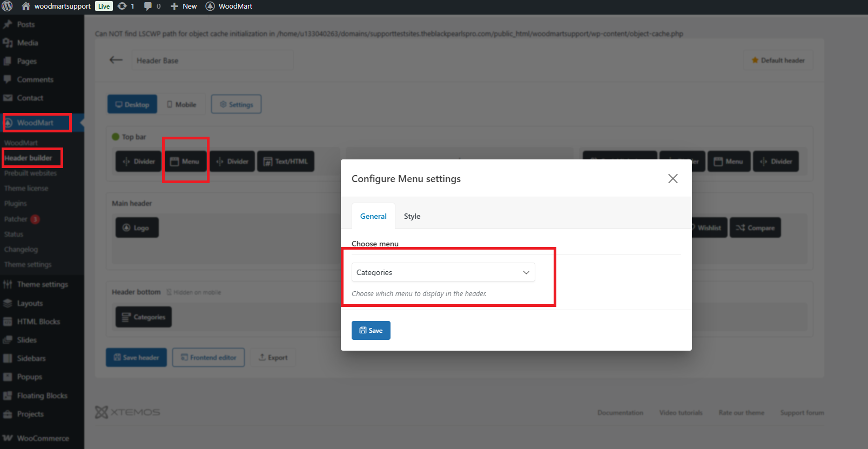Open the Contact sidebar item
868x449 pixels.
[x=30, y=98]
